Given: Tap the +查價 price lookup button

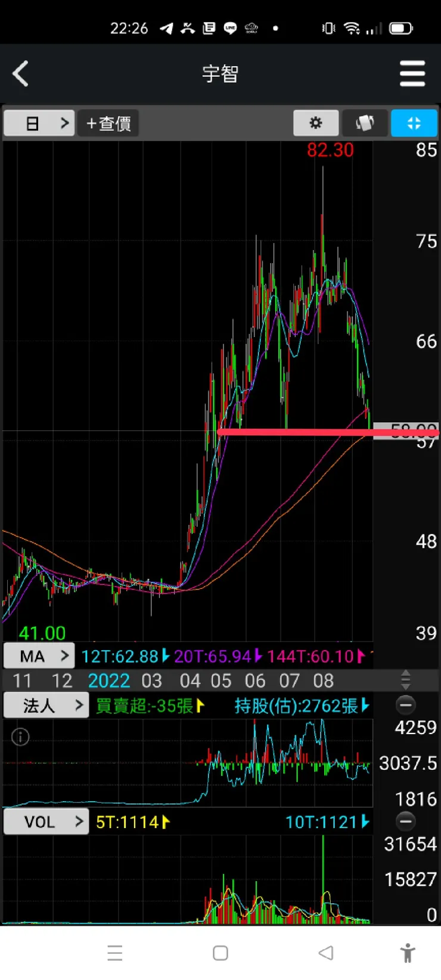Looking at the screenshot, I should point(108,123).
